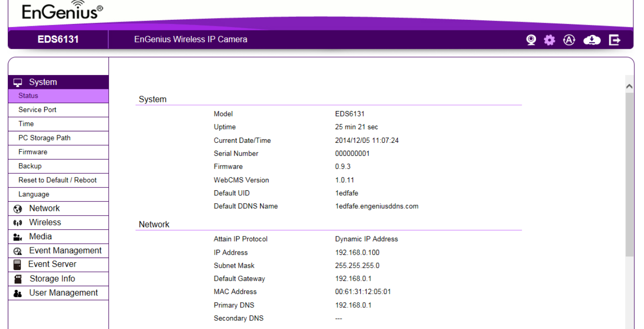Expand the Event Management section
The height and width of the screenshot is (329, 644).
58,251
